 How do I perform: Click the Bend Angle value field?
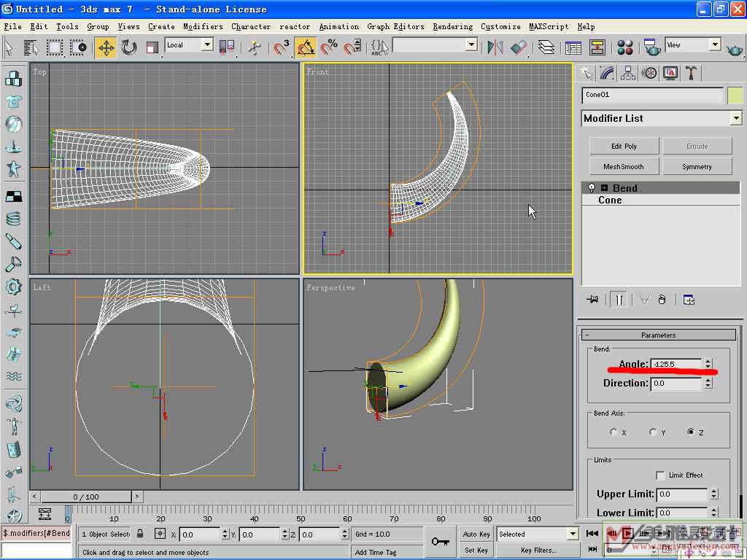[676, 364]
